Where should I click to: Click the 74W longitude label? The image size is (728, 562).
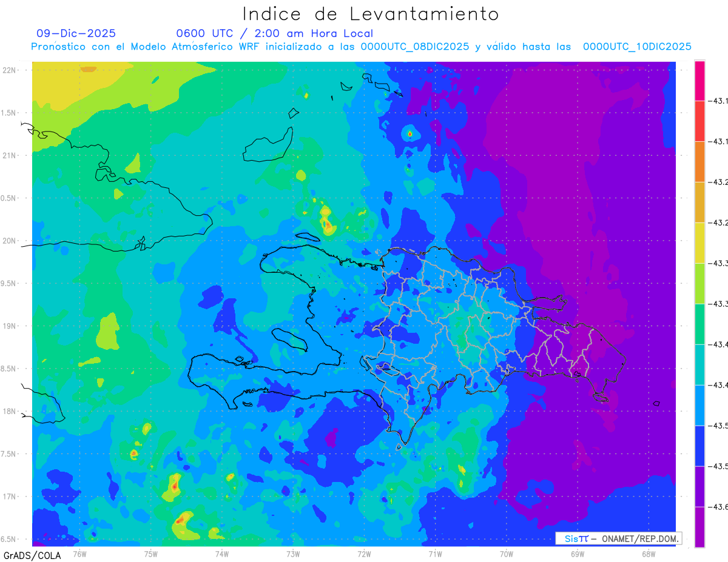(x=222, y=554)
